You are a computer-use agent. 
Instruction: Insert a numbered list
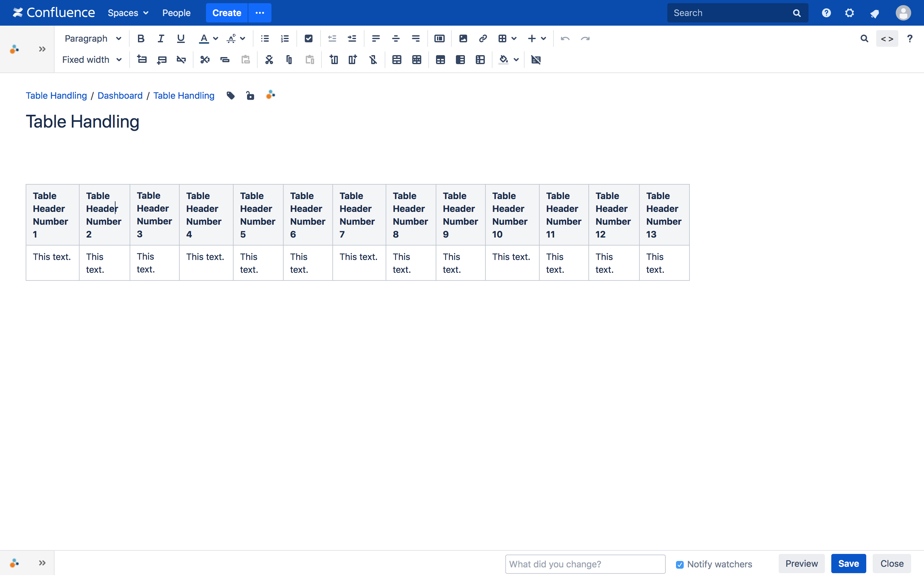pyautogui.click(x=285, y=38)
